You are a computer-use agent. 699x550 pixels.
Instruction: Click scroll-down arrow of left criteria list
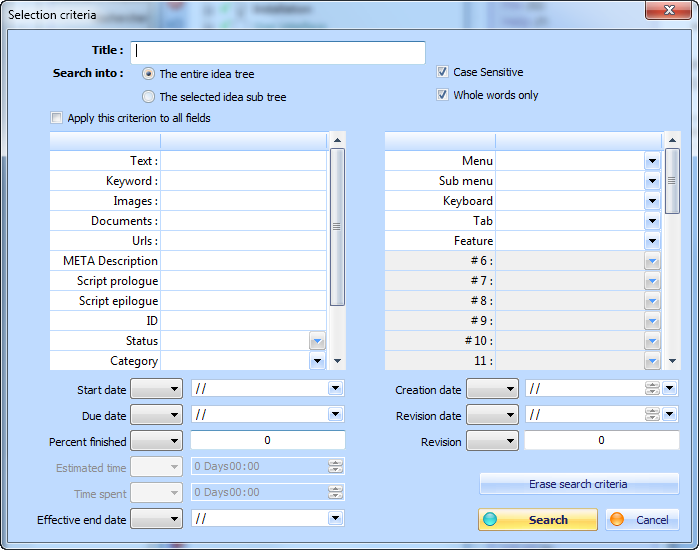337,361
